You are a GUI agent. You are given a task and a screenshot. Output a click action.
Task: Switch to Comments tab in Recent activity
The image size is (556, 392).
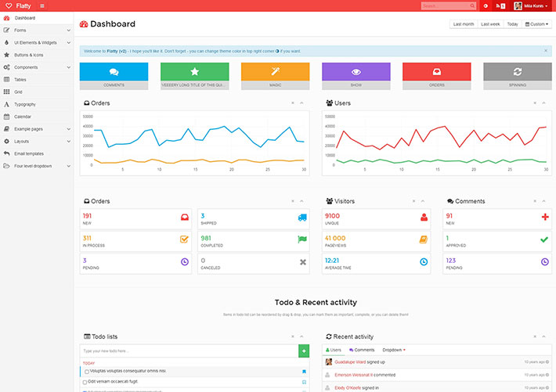pos(362,350)
